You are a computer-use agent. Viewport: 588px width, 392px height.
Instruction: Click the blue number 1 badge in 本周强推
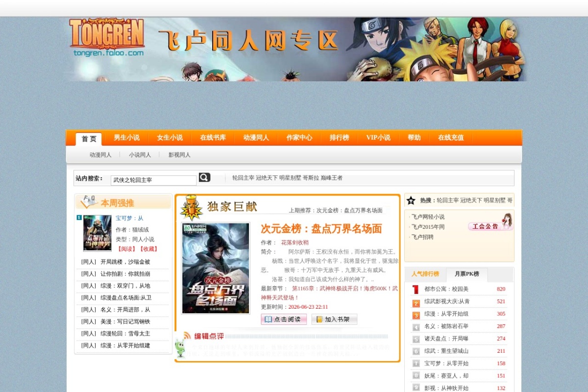click(x=79, y=218)
